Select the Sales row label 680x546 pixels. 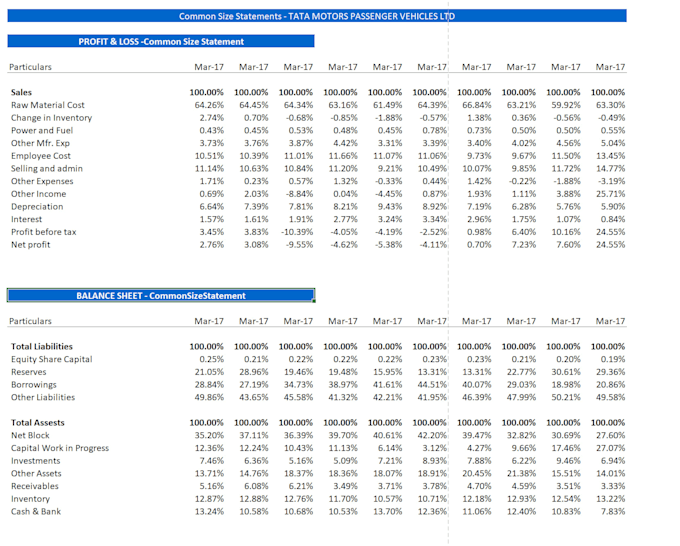click(x=21, y=92)
